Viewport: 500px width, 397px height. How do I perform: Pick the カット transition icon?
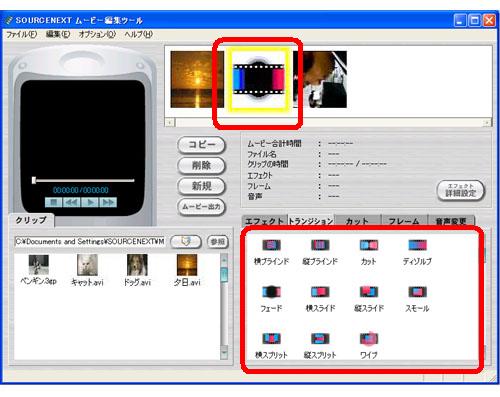coord(369,245)
